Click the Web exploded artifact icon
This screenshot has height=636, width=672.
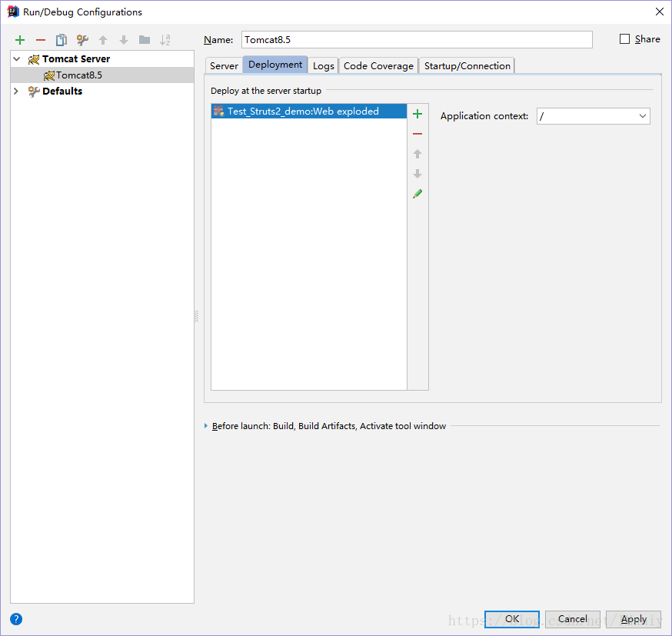[218, 111]
